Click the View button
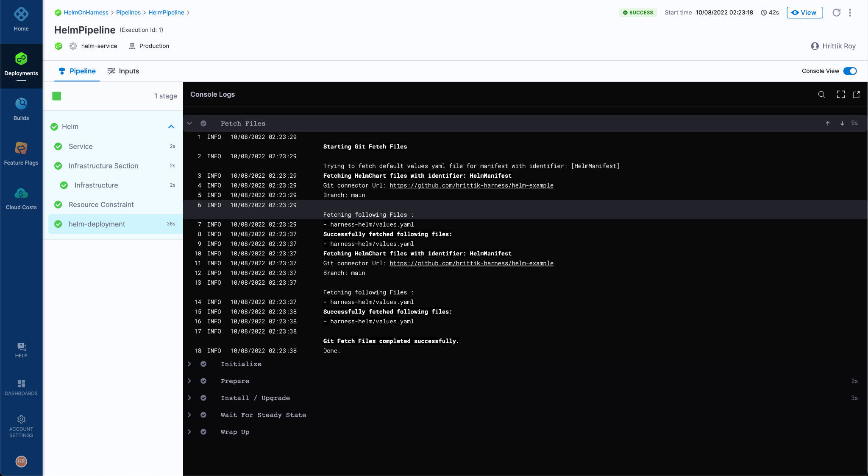This screenshot has width=868, height=476. click(x=804, y=13)
